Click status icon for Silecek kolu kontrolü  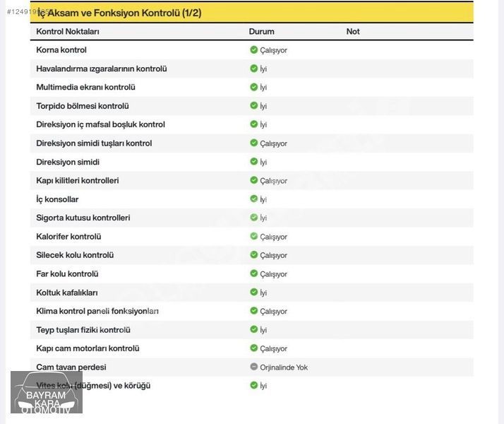[254, 254]
